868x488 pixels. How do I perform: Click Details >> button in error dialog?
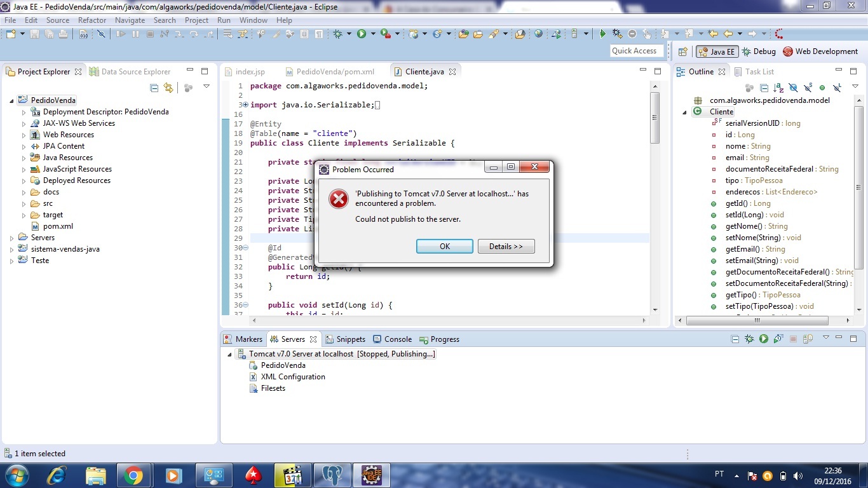[506, 247]
